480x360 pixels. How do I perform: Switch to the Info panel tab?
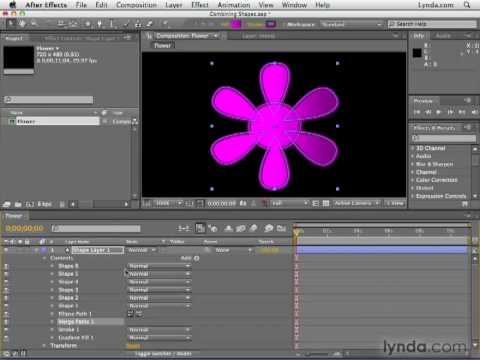click(x=419, y=36)
